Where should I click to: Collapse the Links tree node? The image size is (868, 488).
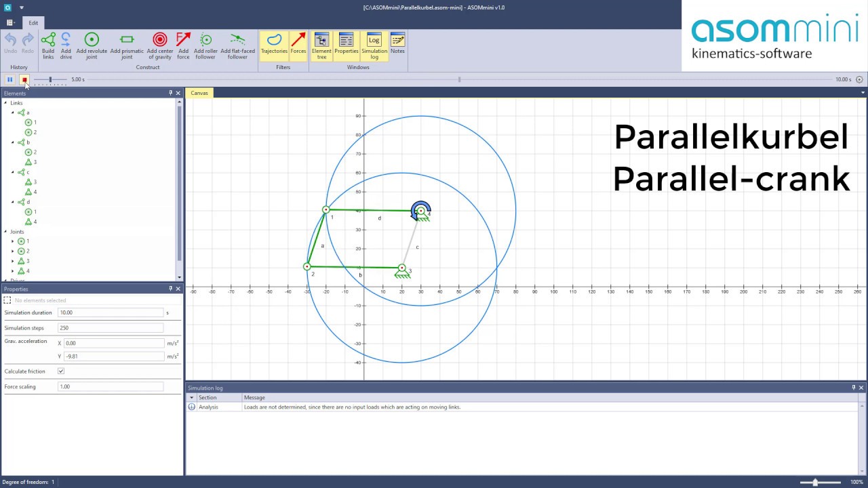pyautogui.click(x=5, y=103)
